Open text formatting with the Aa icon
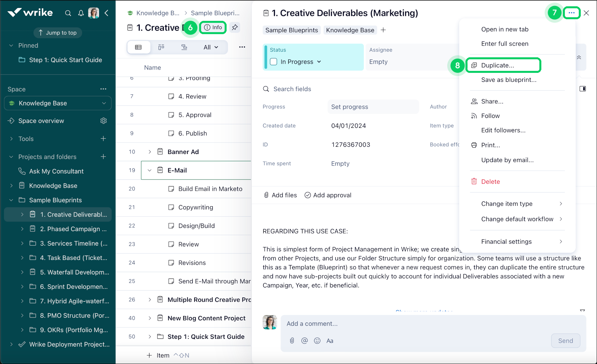The image size is (597, 364). pyautogui.click(x=330, y=340)
